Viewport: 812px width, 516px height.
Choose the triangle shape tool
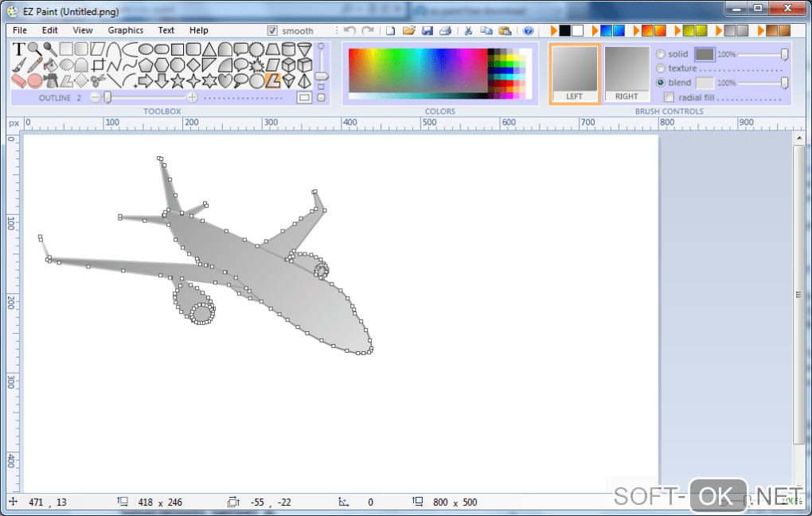(x=209, y=49)
